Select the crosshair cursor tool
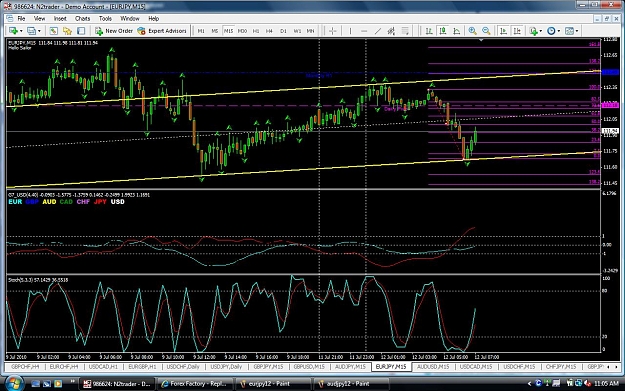Image resolution: width=625 pixels, height=391 pixels. 332,31
